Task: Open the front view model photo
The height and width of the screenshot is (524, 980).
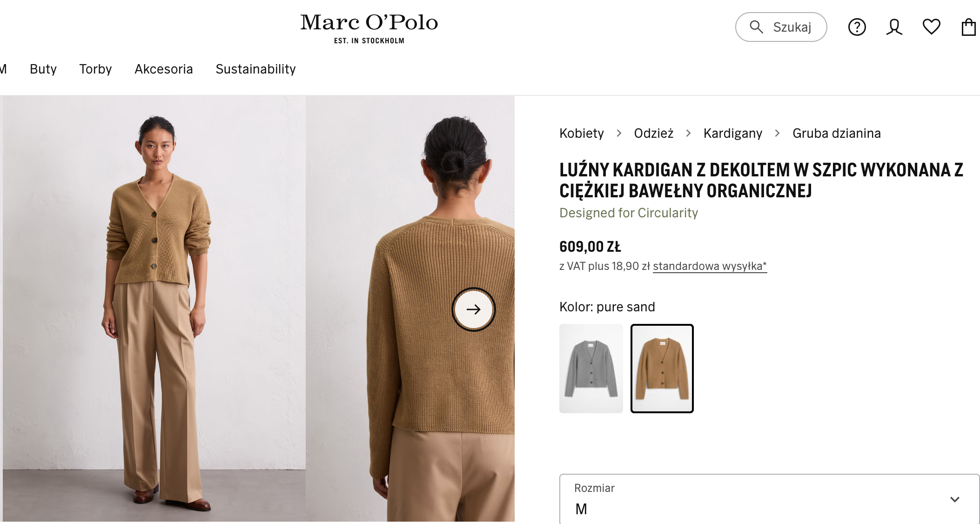Action: tap(154, 308)
